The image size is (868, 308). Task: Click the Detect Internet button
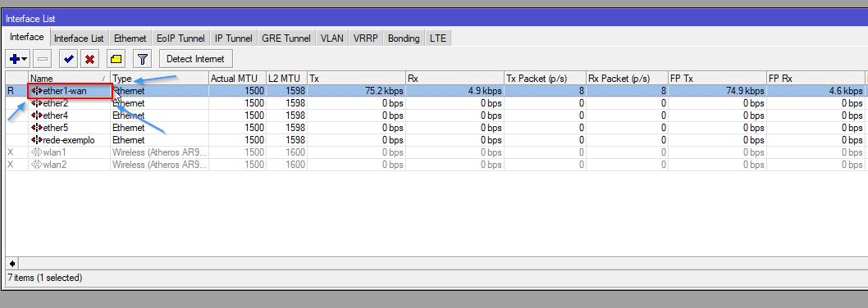point(195,59)
